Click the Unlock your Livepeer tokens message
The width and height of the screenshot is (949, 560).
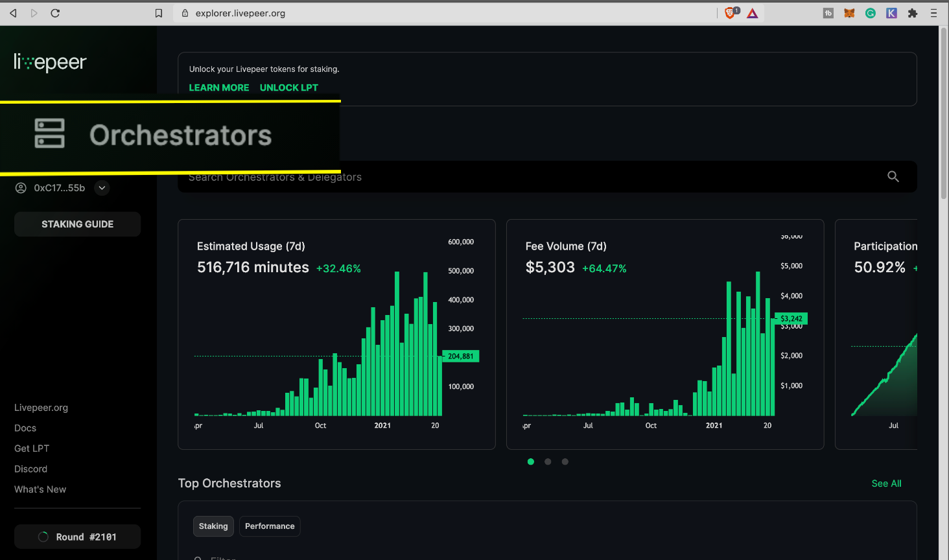[264, 69]
